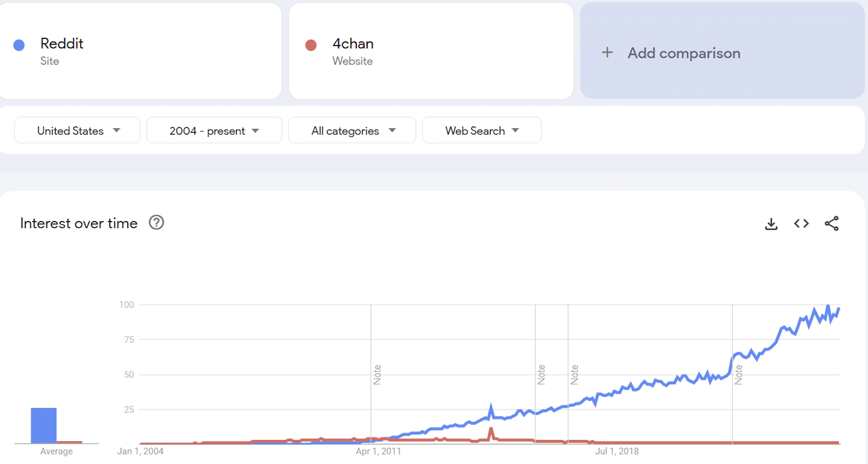The width and height of the screenshot is (868, 464).
Task: Click the plus icon in Add comparison
Action: 607,52
